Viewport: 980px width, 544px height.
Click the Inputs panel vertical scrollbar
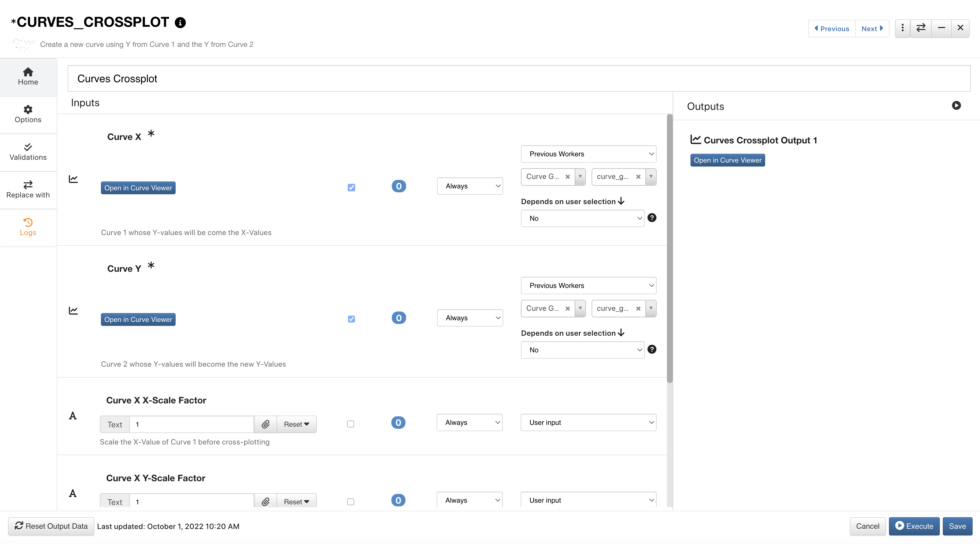670,249
